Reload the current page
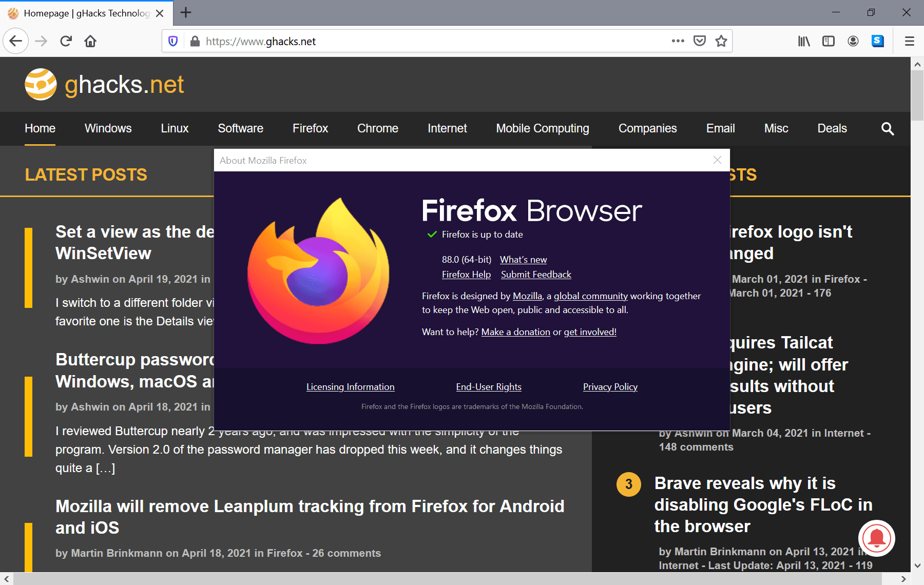This screenshot has width=924, height=585. tap(66, 41)
